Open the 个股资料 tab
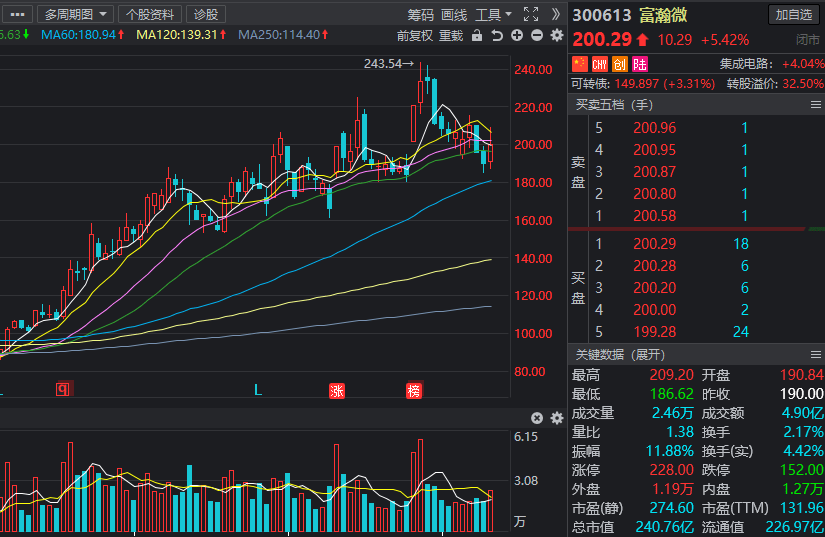This screenshot has height=537, width=825. (150, 14)
